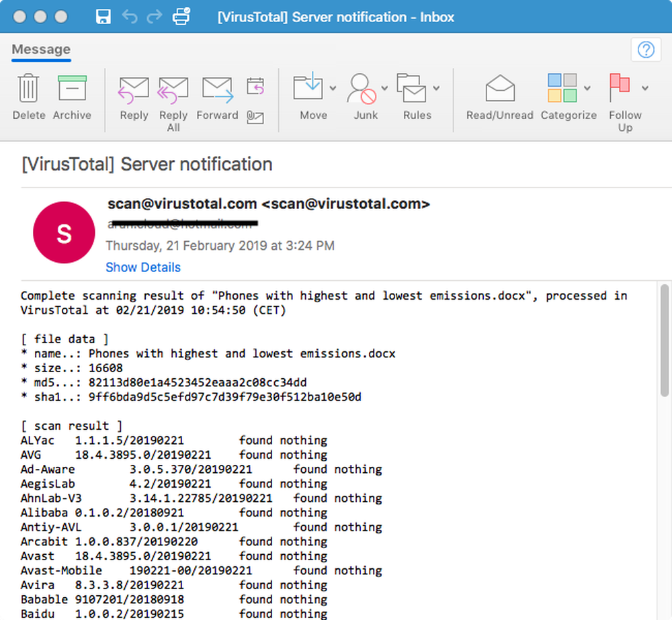672x620 pixels.
Task: Click the Show Details link
Action: (143, 267)
